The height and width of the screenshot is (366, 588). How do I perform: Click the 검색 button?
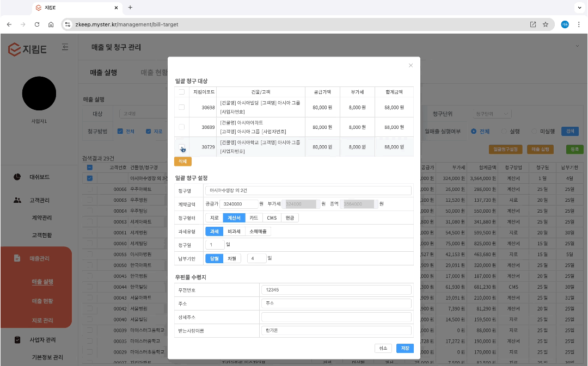[x=570, y=131]
